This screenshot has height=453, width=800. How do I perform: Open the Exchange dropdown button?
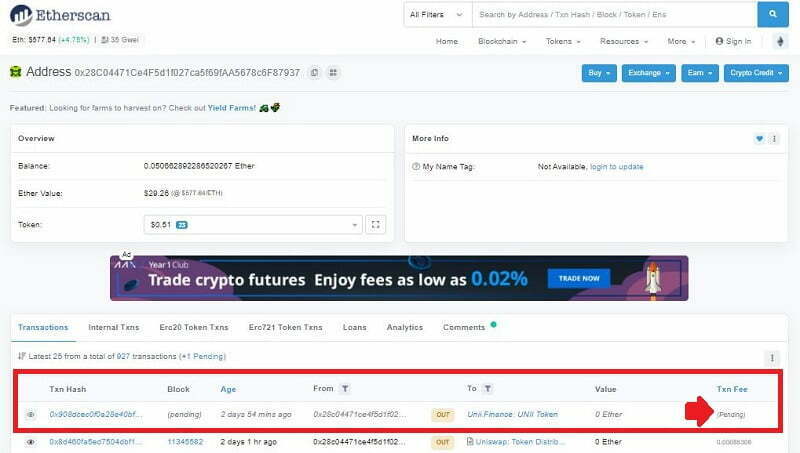coord(648,73)
